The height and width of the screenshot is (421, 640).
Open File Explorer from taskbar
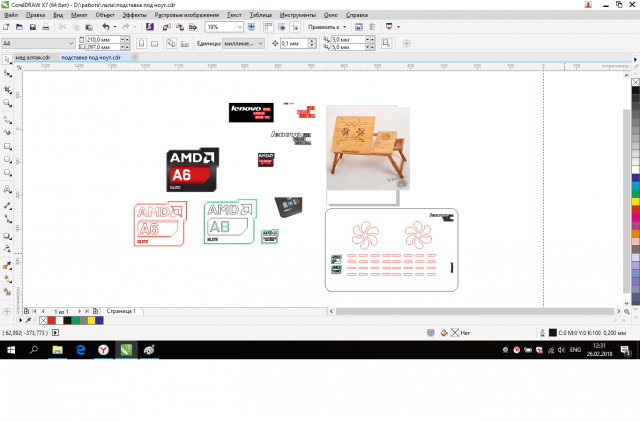coord(58,350)
